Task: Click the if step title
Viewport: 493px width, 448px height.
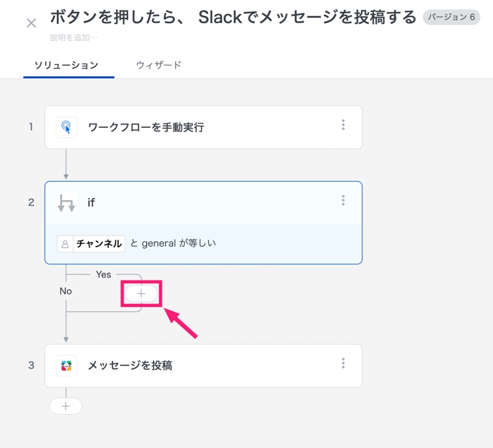Action: (91, 203)
